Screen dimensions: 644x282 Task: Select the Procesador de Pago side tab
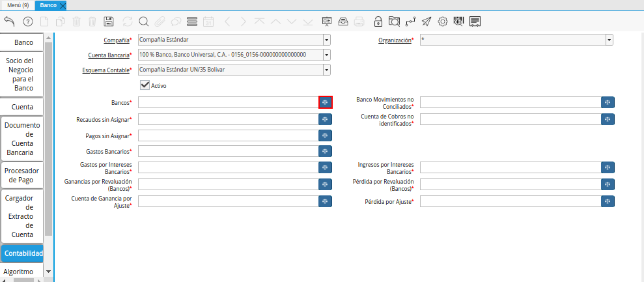[x=22, y=175]
